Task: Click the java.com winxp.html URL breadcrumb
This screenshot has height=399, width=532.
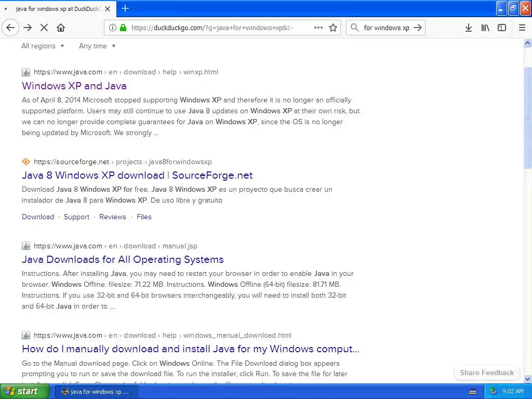Action: (126, 72)
